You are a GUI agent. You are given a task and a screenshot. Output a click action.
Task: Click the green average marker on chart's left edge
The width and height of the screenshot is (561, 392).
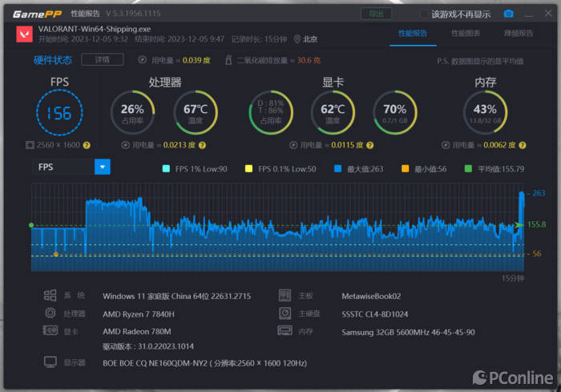coord(31,225)
